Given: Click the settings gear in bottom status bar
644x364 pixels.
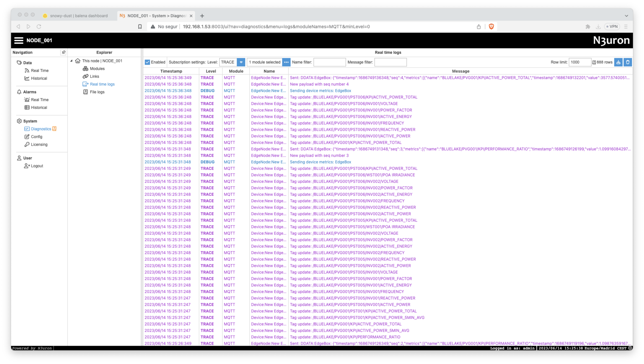Looking at the screenshot, I should point(630,348).
